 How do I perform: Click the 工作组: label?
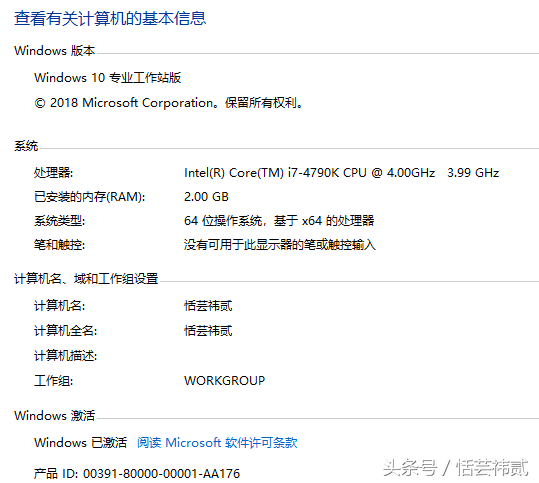(x=53, y=381)
